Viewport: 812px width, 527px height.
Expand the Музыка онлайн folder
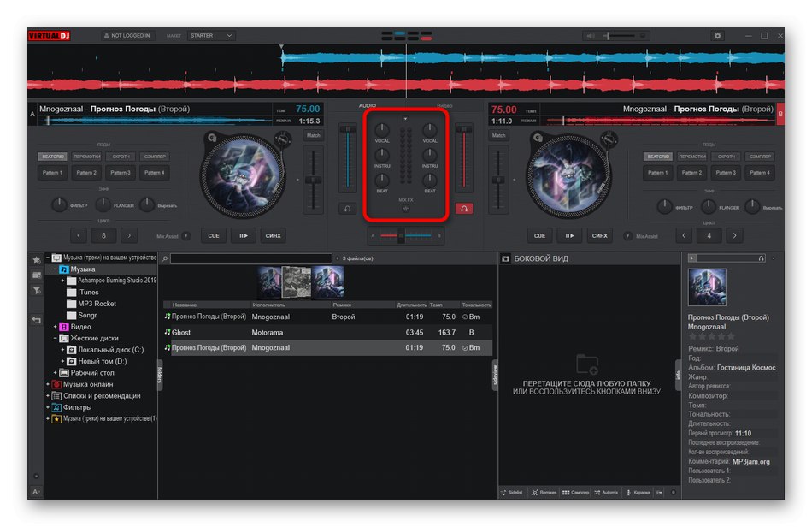49,384
